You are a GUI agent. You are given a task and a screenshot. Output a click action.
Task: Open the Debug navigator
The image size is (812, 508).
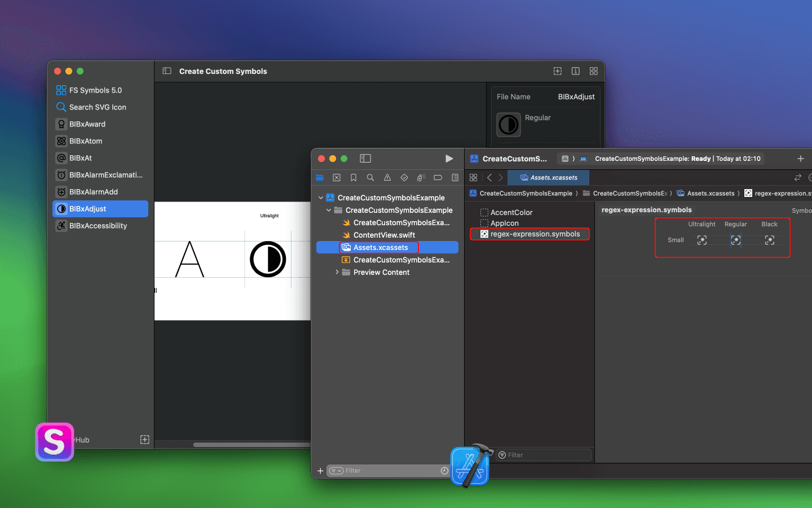[x=421, y=177]
